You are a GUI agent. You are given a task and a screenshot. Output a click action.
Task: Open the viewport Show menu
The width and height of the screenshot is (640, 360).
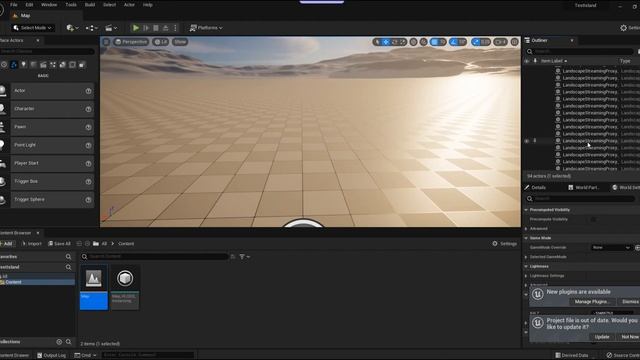point(180,42)
